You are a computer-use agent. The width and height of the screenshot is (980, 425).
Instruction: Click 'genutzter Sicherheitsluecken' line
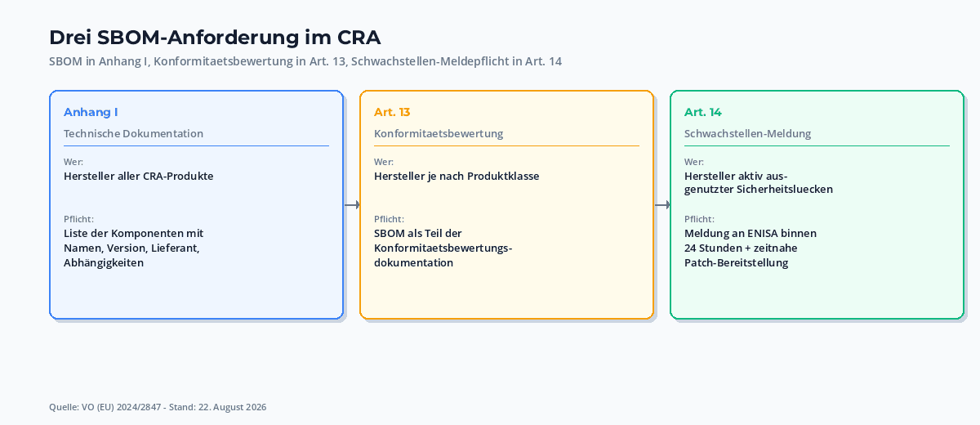(759, 189)
